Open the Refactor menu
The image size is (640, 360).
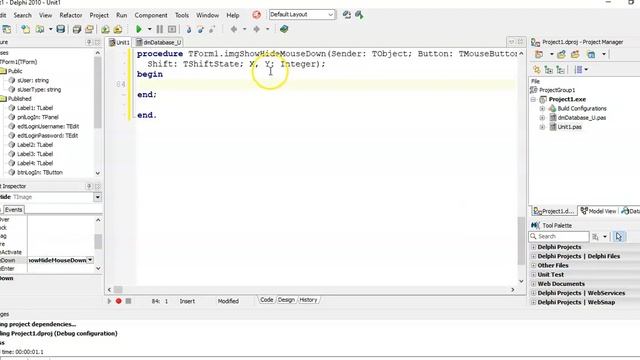71,15
